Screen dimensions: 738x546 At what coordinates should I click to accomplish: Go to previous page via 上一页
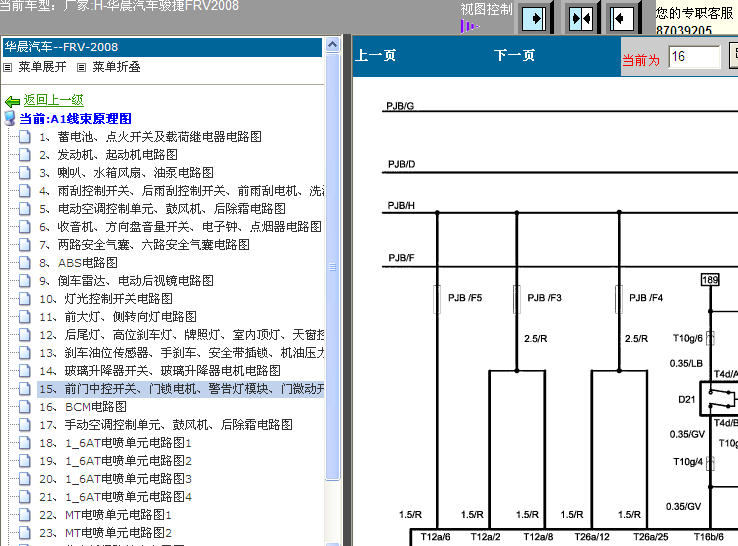pos(375,56)
